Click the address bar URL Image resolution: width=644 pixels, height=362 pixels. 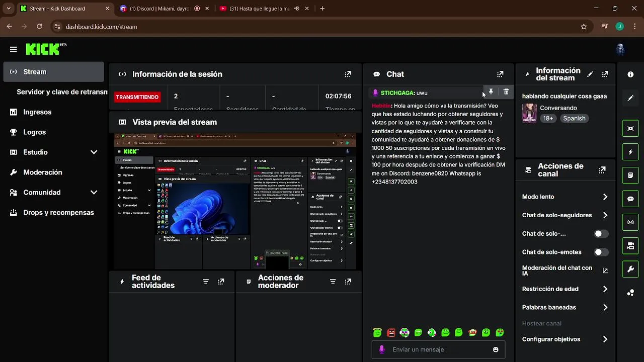click(101, 27)
